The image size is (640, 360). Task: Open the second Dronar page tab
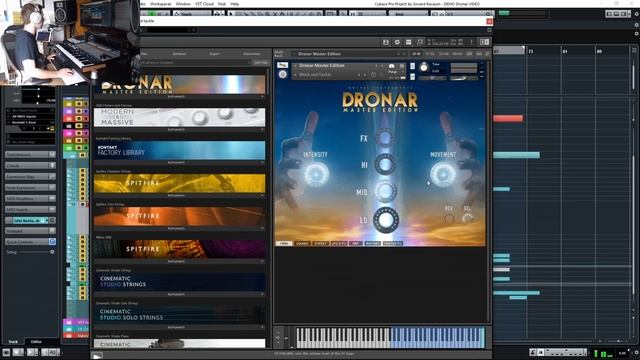(x=302, y=243)
